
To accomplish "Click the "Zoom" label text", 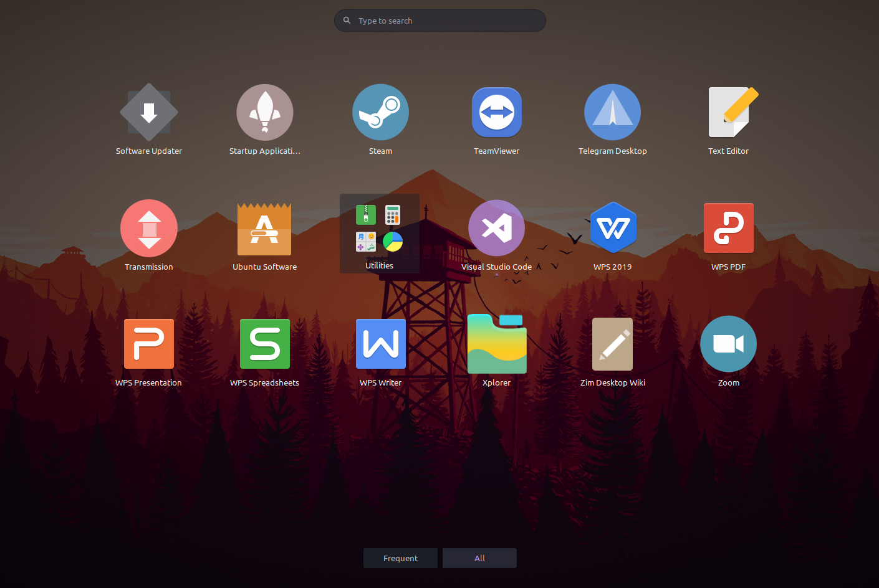I will pyautogui.click(x=729, y=383).
